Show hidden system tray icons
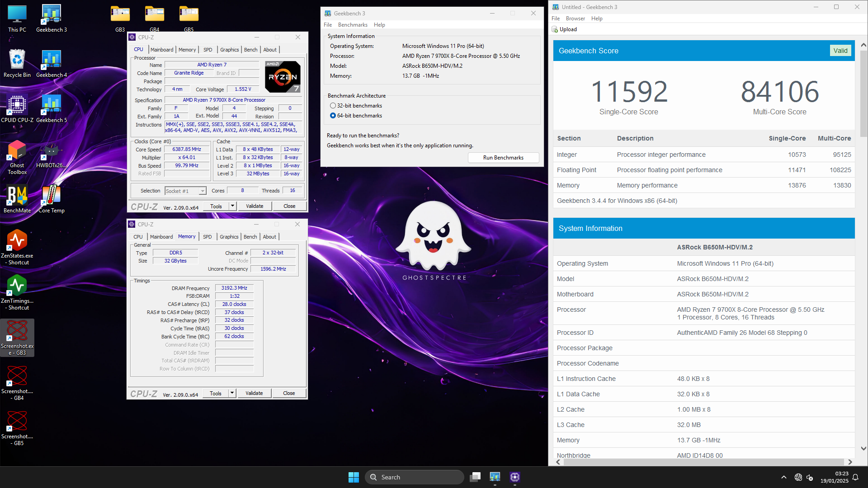 click(x=784, y=477)
